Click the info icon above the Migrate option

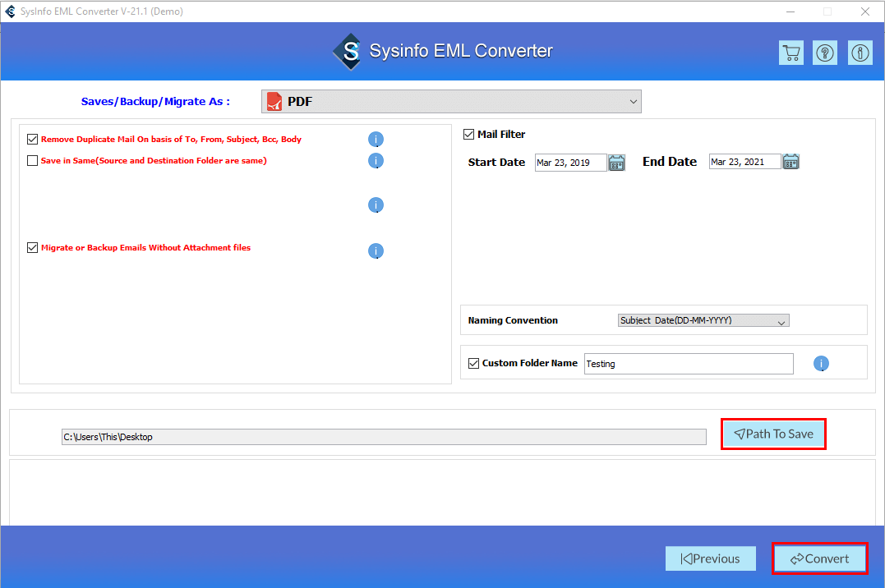(x=376, y=204)
